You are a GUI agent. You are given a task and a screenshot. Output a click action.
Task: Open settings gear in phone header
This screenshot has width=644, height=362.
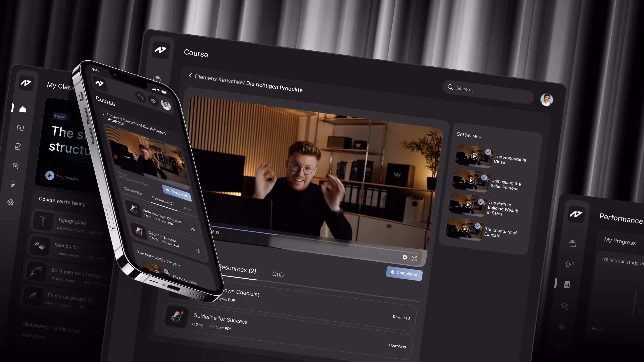[x=153, y=101]
